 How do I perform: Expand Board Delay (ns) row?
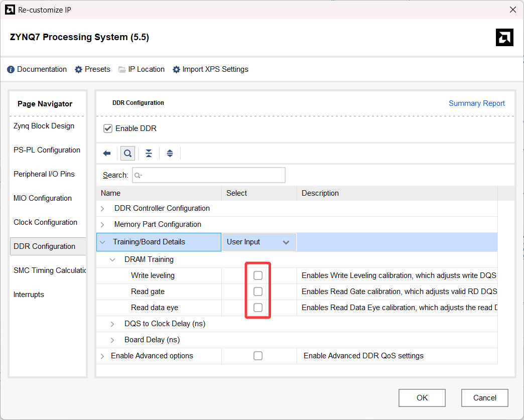coord(112,340)
